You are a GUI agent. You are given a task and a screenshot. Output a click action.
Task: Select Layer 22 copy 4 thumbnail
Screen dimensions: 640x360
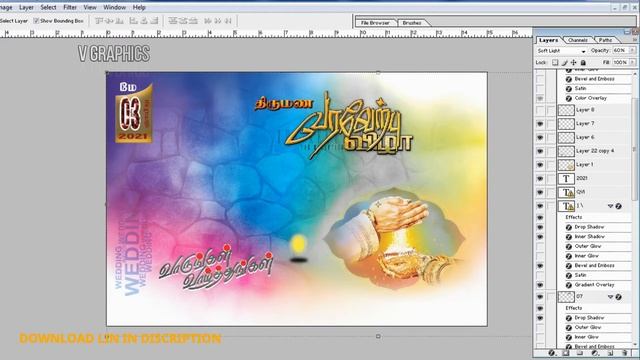566,151
